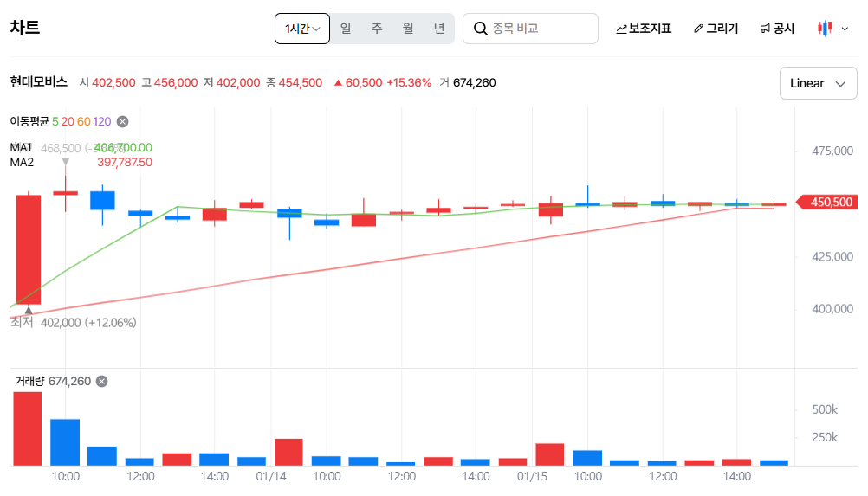Screen dimensions: 868x496
Task: Click the tallest red volume bar
Action: (x=27, y=429)
